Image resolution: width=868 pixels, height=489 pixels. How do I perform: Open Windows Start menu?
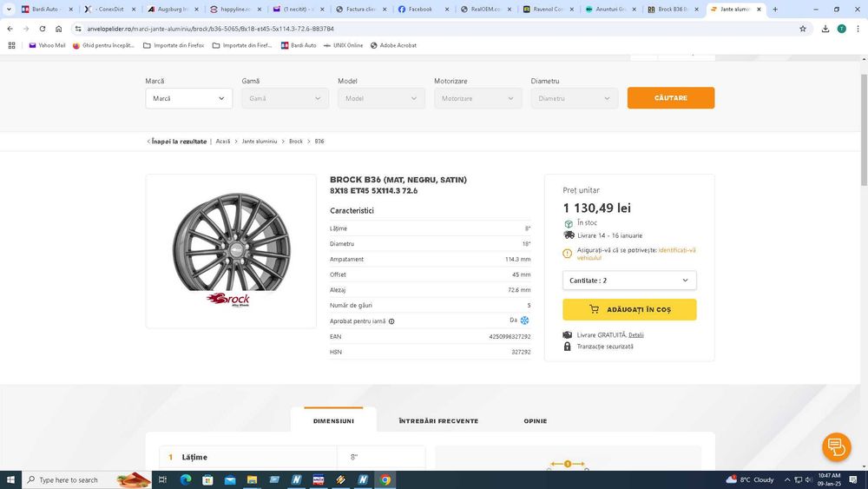10,479
